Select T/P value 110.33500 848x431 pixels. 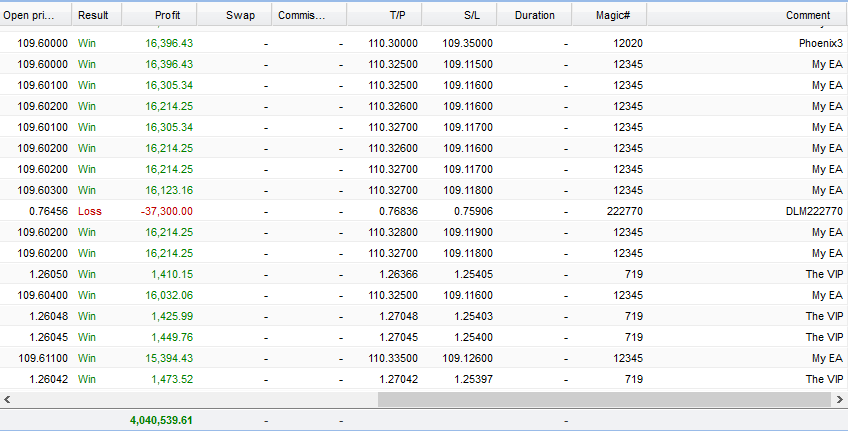tap(393, 359)
